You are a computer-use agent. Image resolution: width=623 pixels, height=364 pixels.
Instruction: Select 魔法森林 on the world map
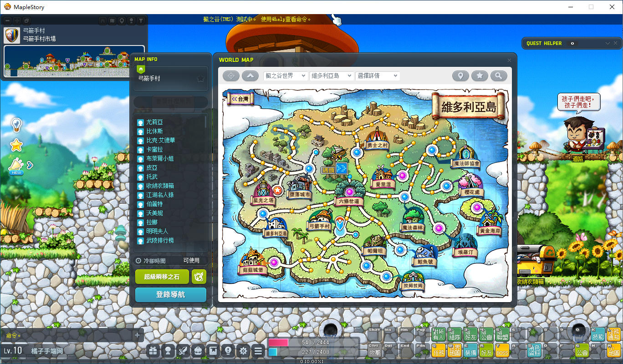pyautogui.click(x=413, y=220)
